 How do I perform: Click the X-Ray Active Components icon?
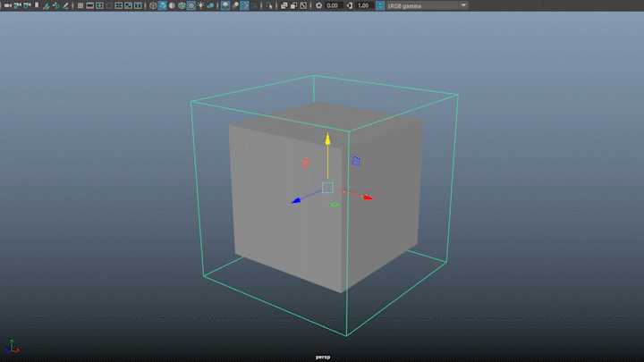pos(293,5)
